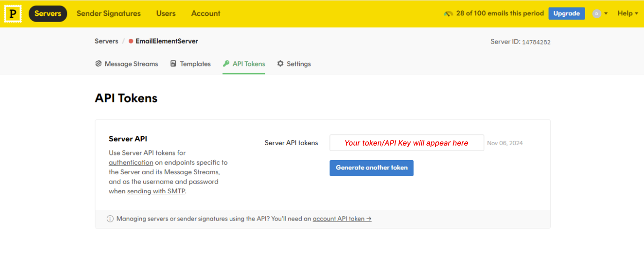Generate another token

pyautogui.click(x=372, y=168)
